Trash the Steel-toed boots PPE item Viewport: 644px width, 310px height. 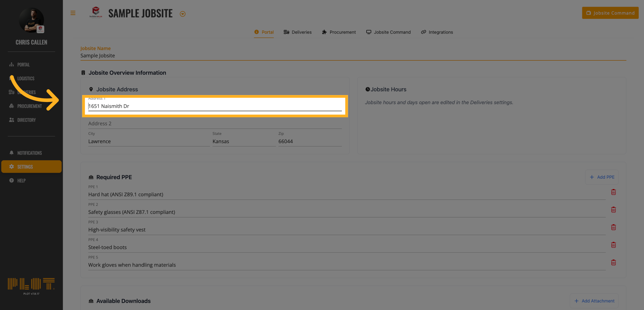coord(613,245)
